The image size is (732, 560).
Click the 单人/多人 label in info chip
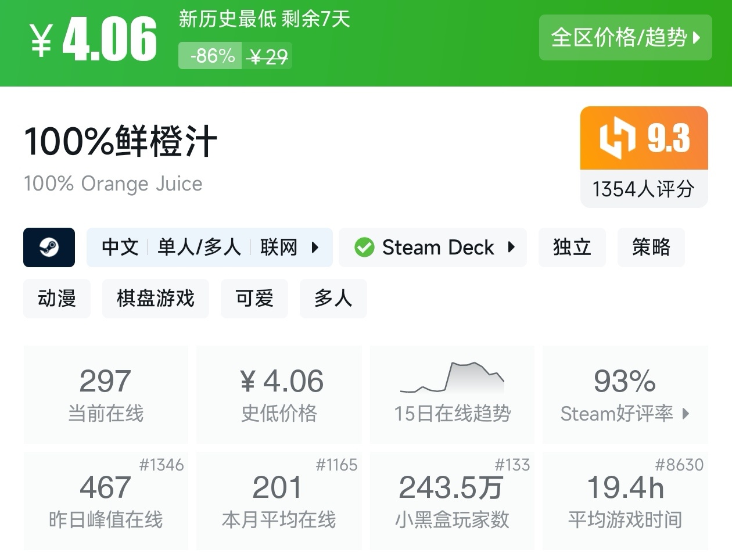pyautogui.click(x=199, y=247)
